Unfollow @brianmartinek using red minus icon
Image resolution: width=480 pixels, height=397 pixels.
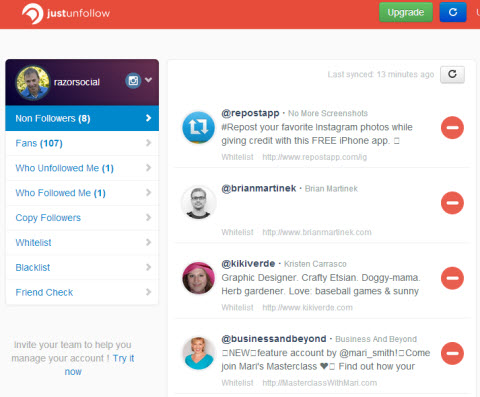coord(452,203)
